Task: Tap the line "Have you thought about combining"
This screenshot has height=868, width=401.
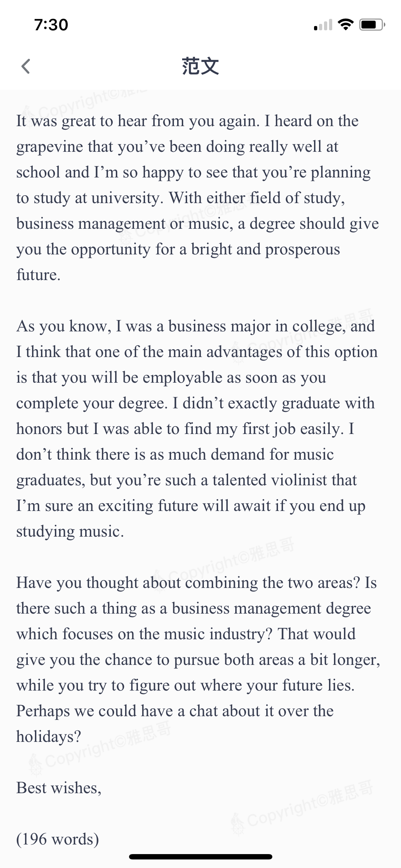Action: 196,583
